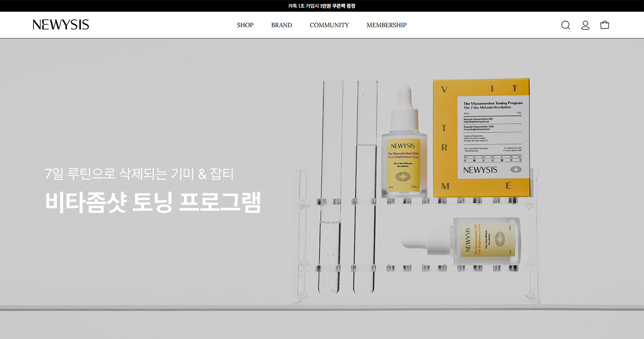The image size is (644, 339).
Task: Click the 비타좀샷 토닝 프로그램 headline
Action: pyautogui.click(x=153, y=202)
